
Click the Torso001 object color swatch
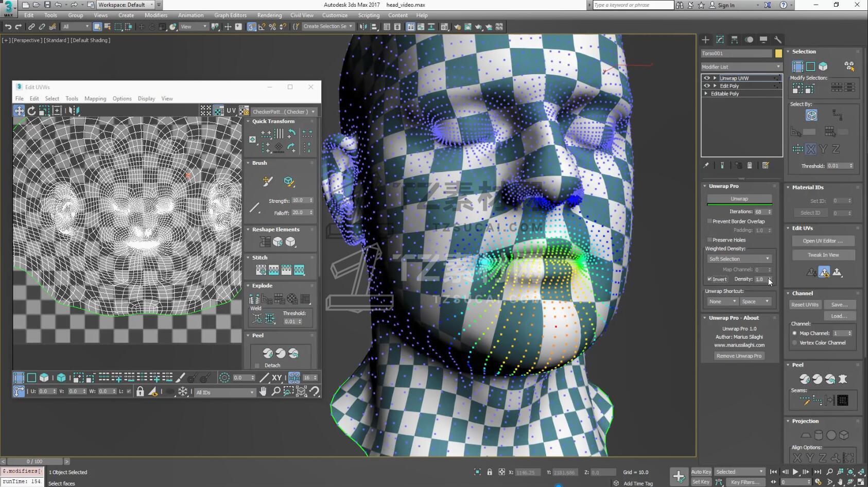click(778, 54)
